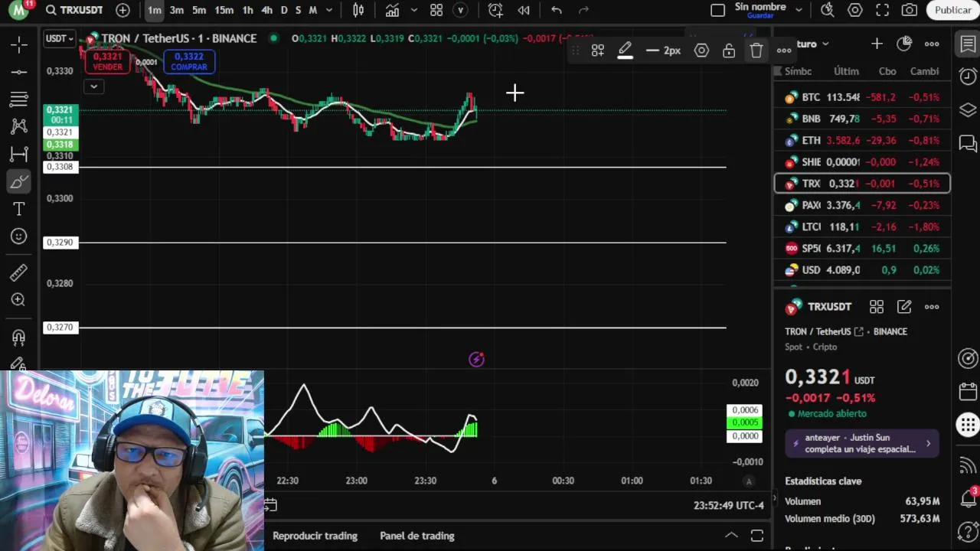Select the trend line tool

(x=19, y=72)
